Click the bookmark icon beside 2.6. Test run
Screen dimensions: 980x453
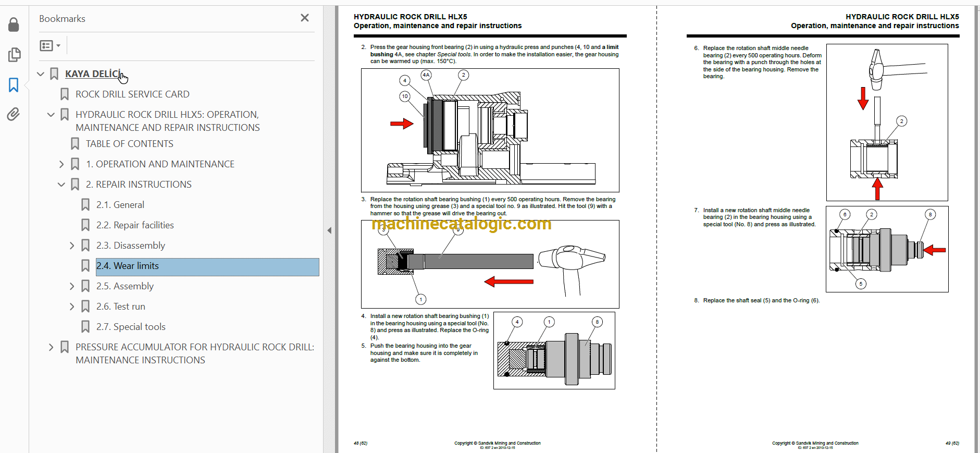tap(85, 307)
